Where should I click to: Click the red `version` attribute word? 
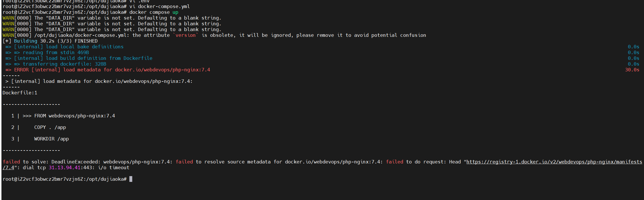[186, 35]
